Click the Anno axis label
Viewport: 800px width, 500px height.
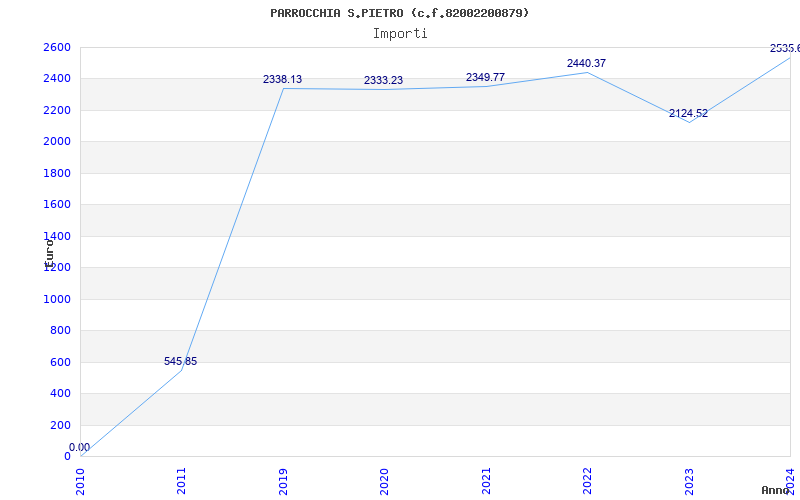coord(775,490)
